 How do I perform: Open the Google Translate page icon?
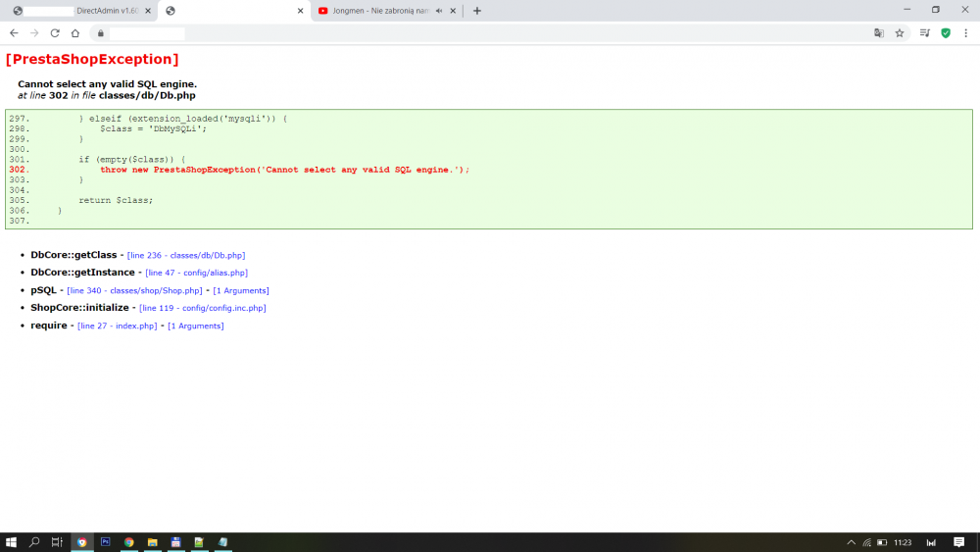[879, 33]
